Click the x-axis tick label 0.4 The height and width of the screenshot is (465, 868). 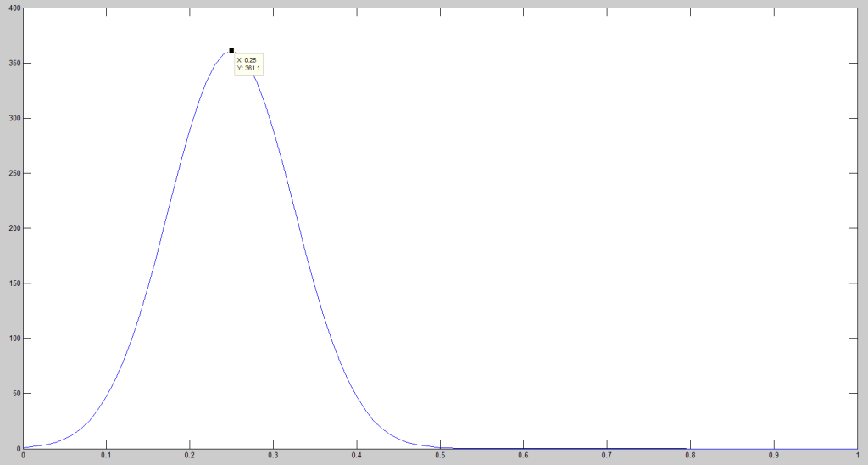[356, 456]
